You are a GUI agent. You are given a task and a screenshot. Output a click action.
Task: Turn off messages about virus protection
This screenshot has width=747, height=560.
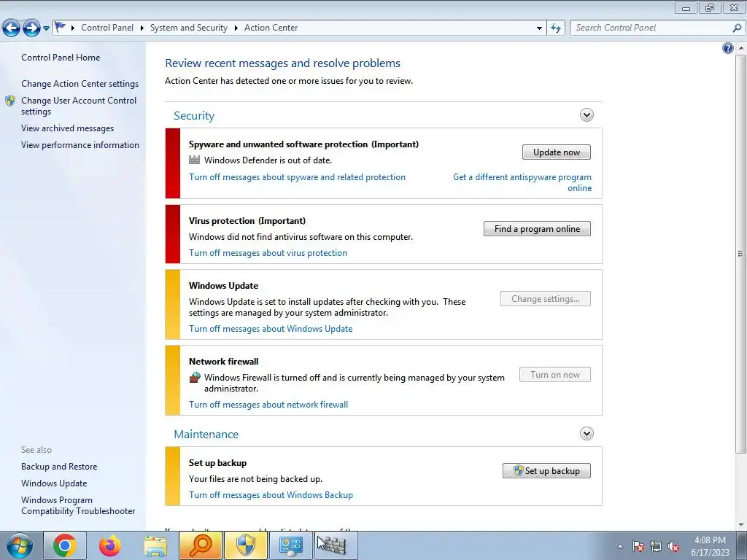point(268,253)
